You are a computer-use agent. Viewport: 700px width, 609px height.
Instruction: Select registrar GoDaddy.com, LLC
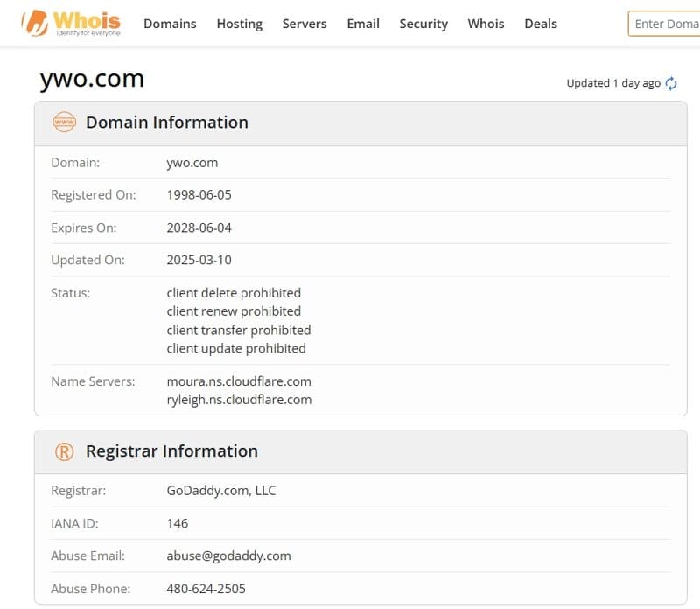pos(221,491)
